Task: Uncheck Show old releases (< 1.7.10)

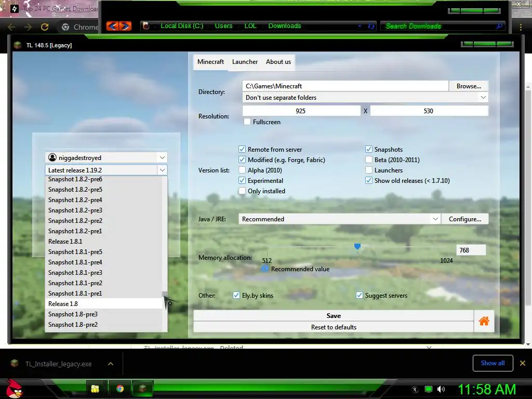Action: 369,180
